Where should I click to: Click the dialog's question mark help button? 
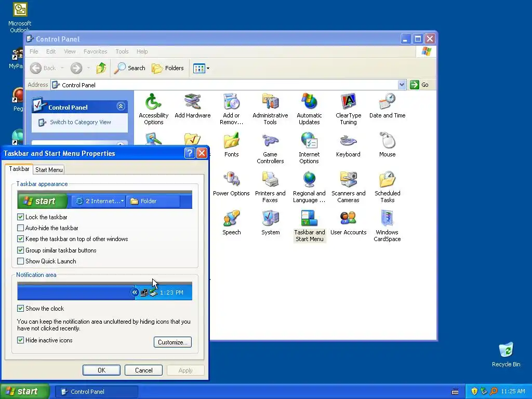point(190,153)
